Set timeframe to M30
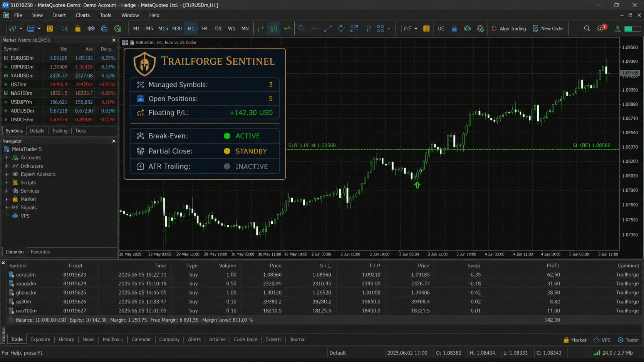This screenshot has height=362, width=644. tap(177, 28)
